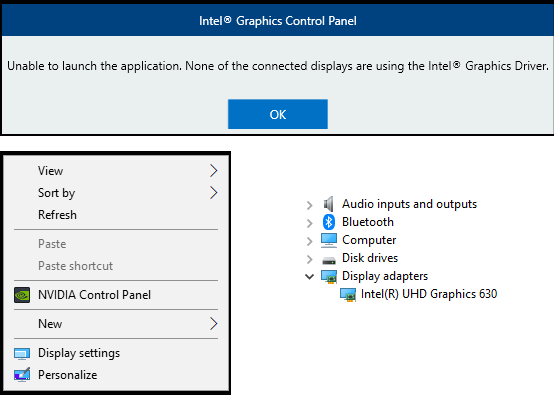Expand the Audio inputs and outputs node
554x416 pixels.
(x=310, y=205)
